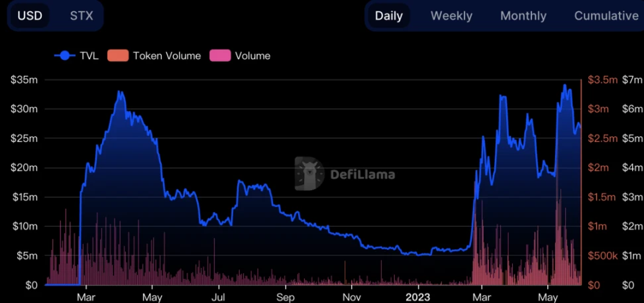Click the $7m label on right axis
644x303 pixels.
pos(632,80)
